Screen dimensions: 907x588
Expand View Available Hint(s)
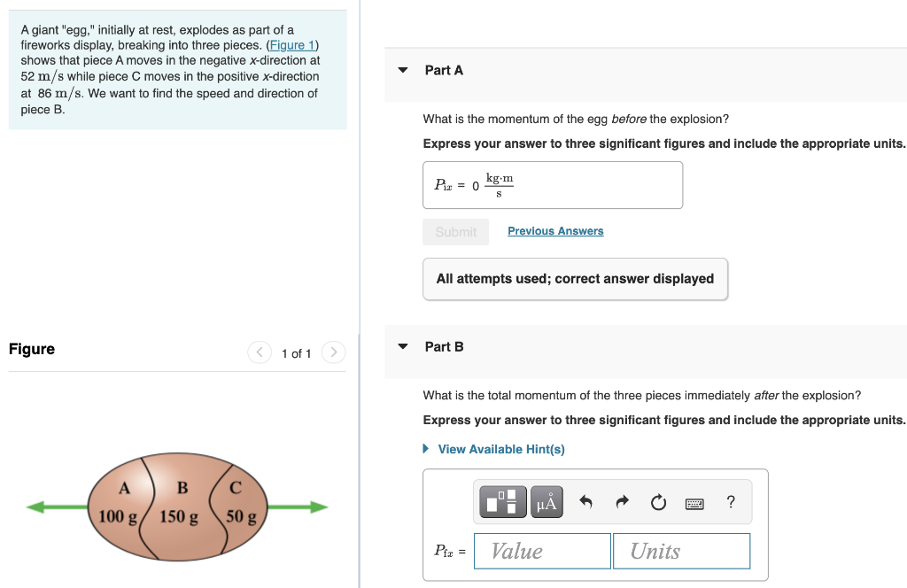point(500,449)
